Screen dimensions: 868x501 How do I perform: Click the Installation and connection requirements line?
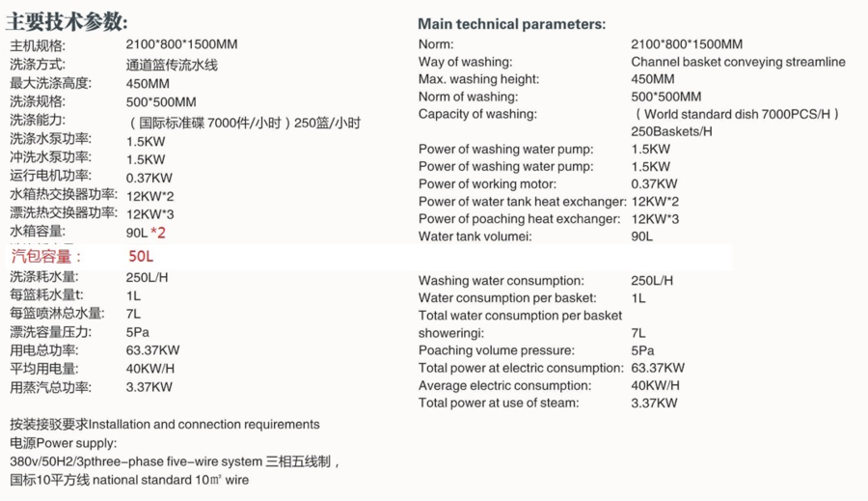coord(165,424)
